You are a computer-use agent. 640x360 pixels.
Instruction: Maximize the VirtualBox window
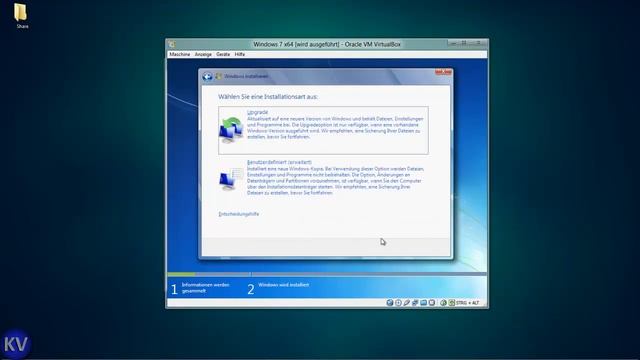tap(464, 43)
